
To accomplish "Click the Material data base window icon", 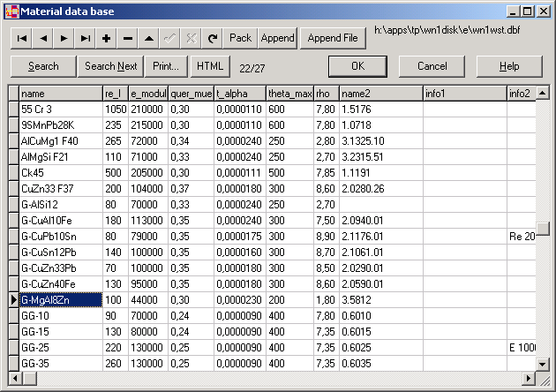I will coord(11,11).
